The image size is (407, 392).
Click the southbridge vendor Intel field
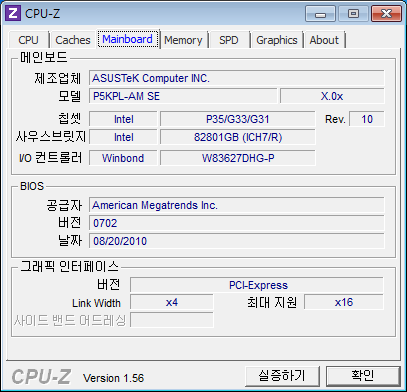pyautogui.click(x=123, y=137)
